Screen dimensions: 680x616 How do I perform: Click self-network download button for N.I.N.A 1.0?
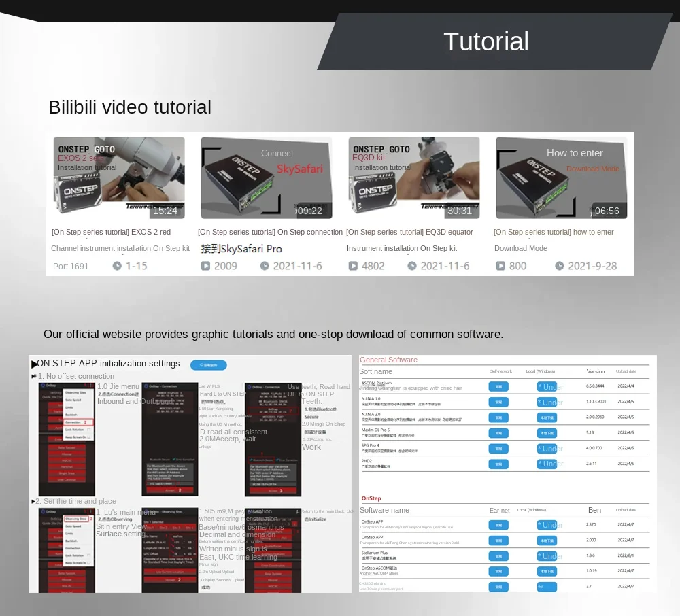(498, 403)
